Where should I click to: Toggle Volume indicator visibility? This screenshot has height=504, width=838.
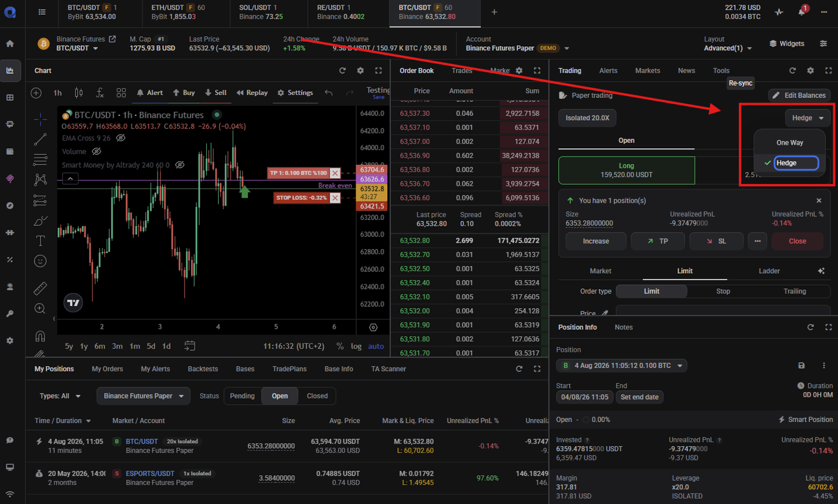tap(97, 151)
